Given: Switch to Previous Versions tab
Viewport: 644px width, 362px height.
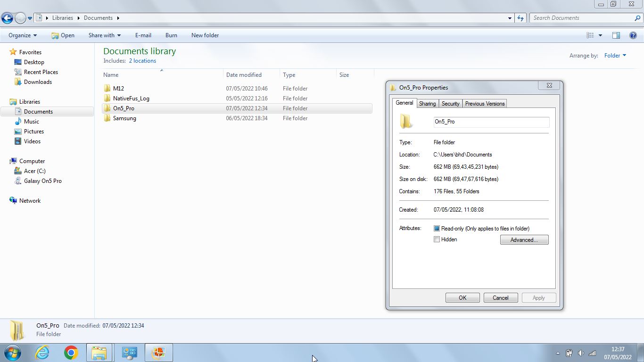Looking at the screenshot, I should [485, 104].
